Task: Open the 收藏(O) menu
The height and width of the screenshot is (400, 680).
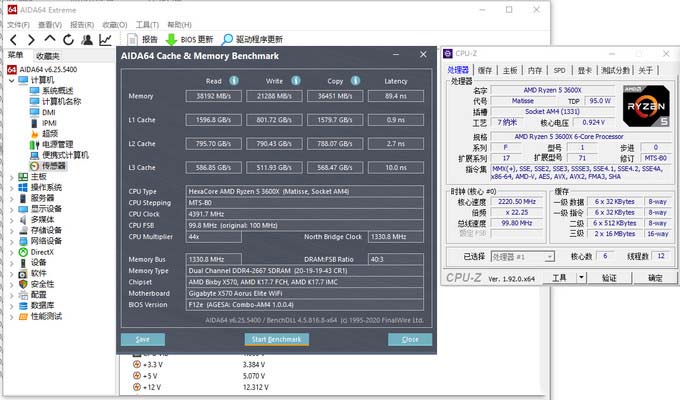Action: coord(115,25)
